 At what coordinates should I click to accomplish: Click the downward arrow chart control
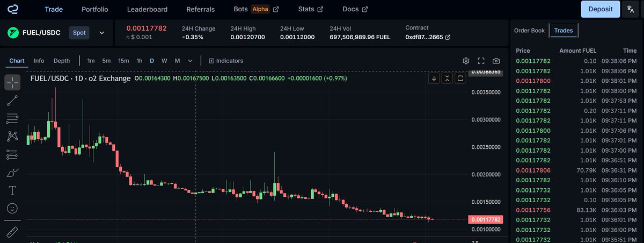click(x=434, y=78)
